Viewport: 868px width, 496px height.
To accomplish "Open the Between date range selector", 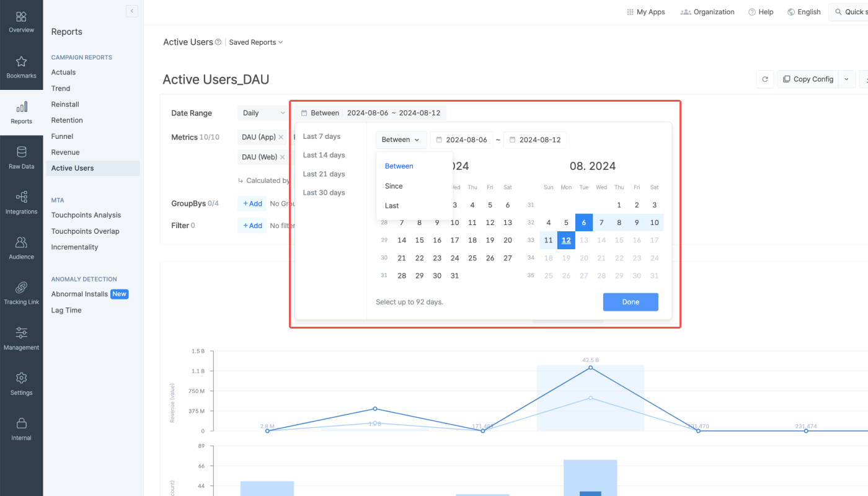I will coord(370,113).
